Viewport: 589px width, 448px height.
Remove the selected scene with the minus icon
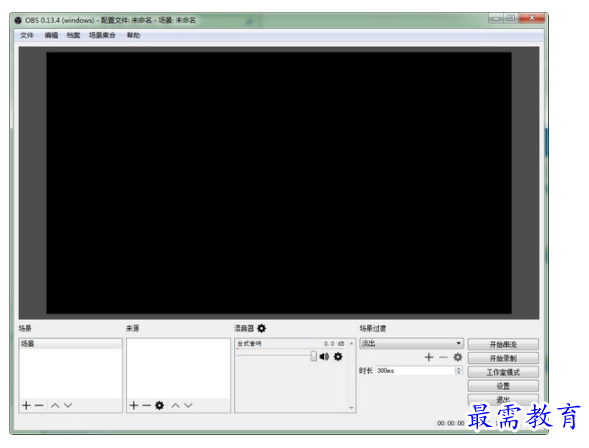pos(39,406)
